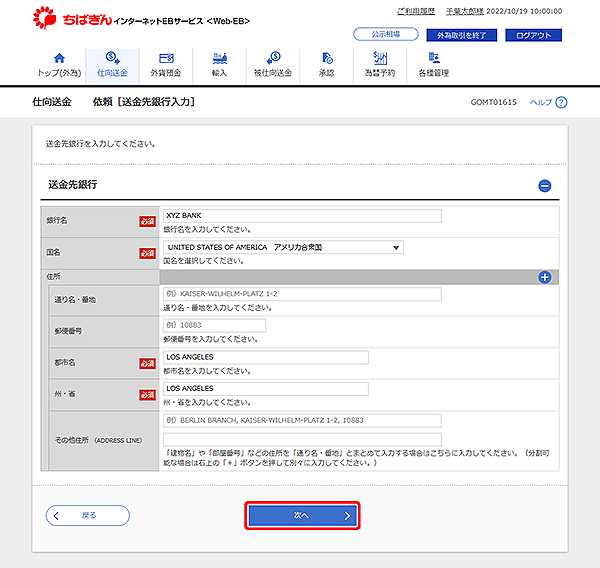The width and height of the screenshot is (600, 568).
Task: Expand address fields with plus icon
Action: point(545,277)
